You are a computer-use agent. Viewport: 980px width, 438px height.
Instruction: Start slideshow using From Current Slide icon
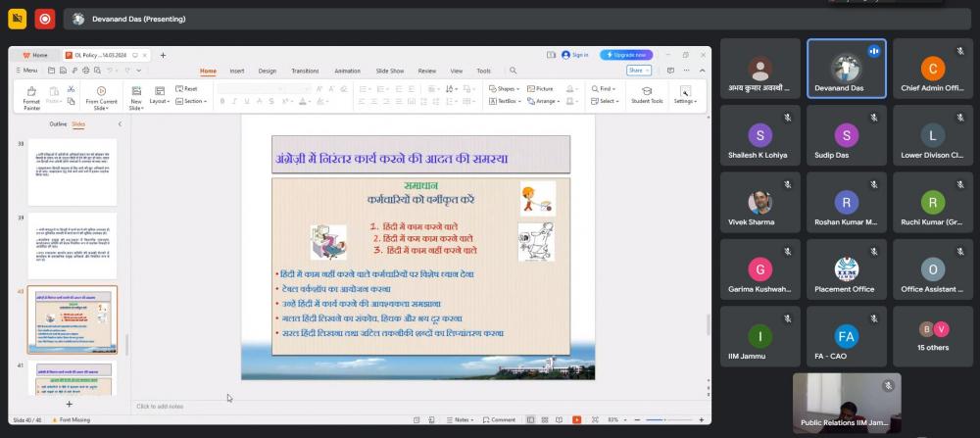tap(101, 96)
